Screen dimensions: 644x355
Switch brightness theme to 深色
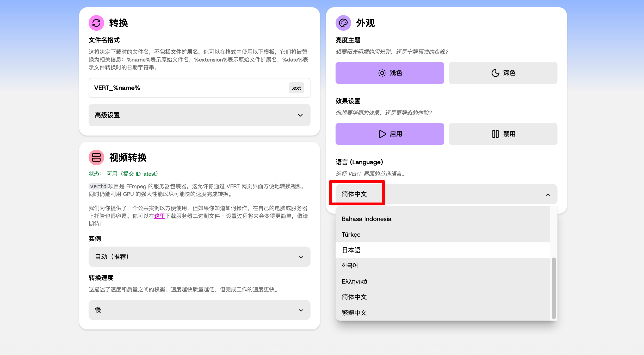pos(503,73)
